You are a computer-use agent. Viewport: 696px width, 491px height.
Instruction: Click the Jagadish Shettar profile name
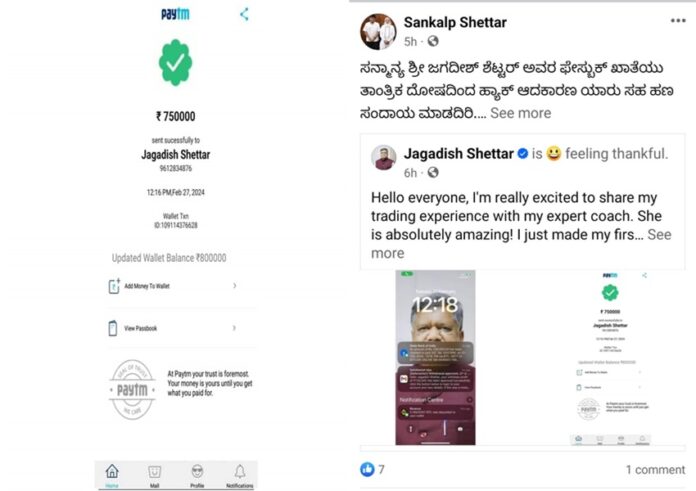[459, 154]
